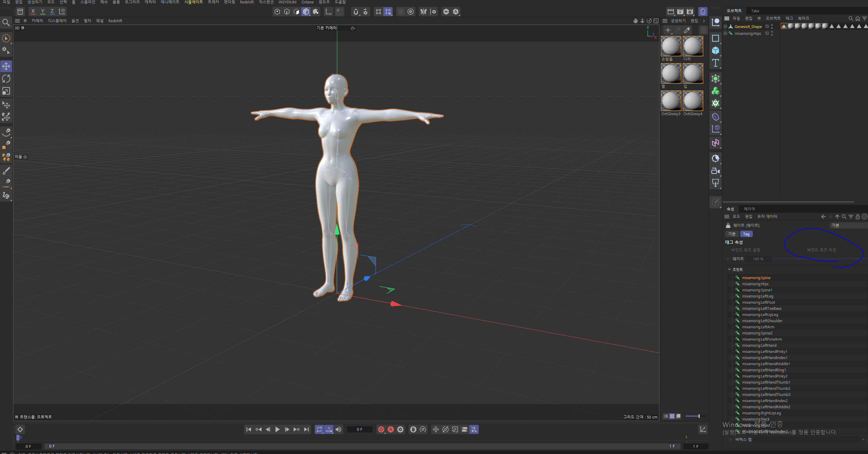The width and height of the screenshot is (868, 454).
Task: Select the Tag tab in attributes
Action: 746,234
